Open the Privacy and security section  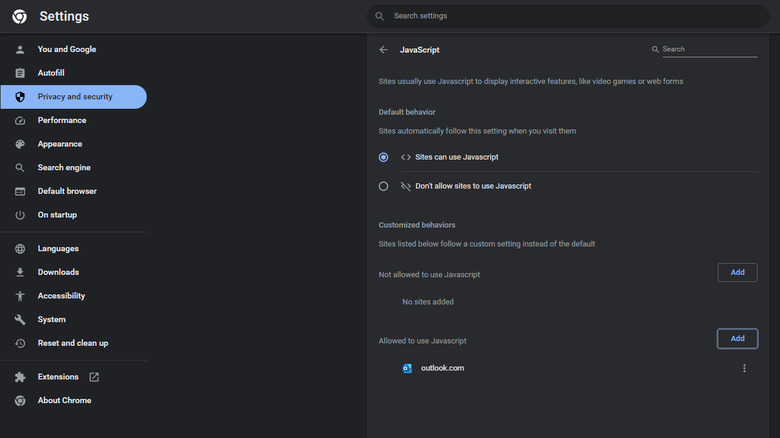pos(74,97)
